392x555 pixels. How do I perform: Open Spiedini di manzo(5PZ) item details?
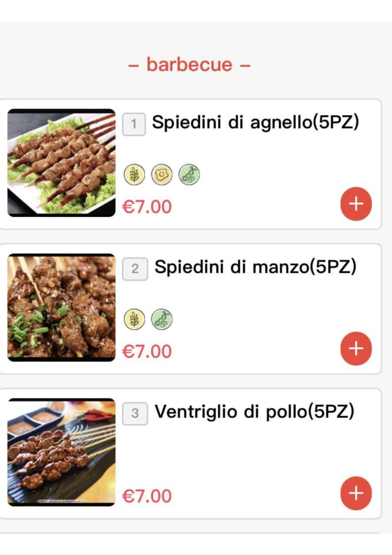255,267
